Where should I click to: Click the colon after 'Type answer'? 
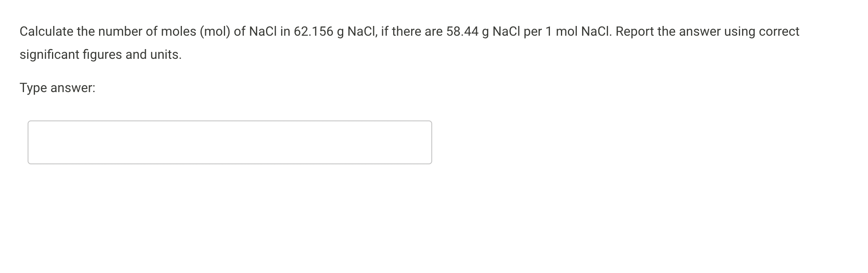pyautogui.click(x=94, y=87)
